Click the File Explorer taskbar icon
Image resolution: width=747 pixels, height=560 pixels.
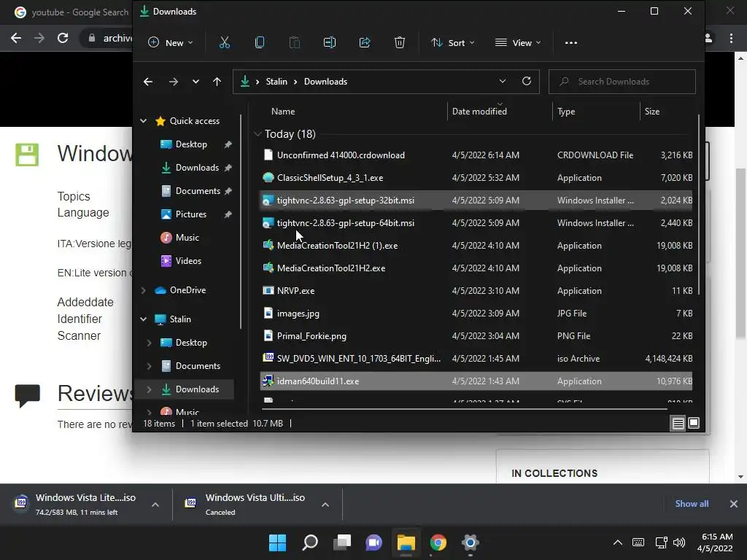coord(406,542)
